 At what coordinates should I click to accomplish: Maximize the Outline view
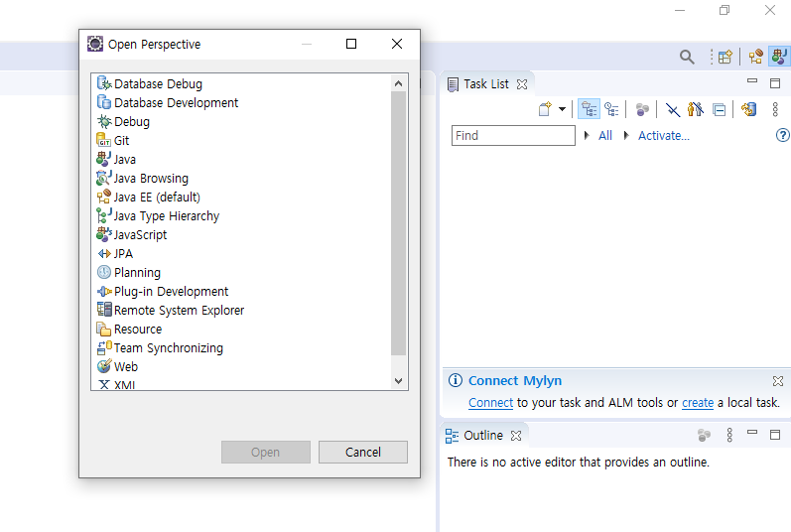pyautogui.click(x=775, y=435)
